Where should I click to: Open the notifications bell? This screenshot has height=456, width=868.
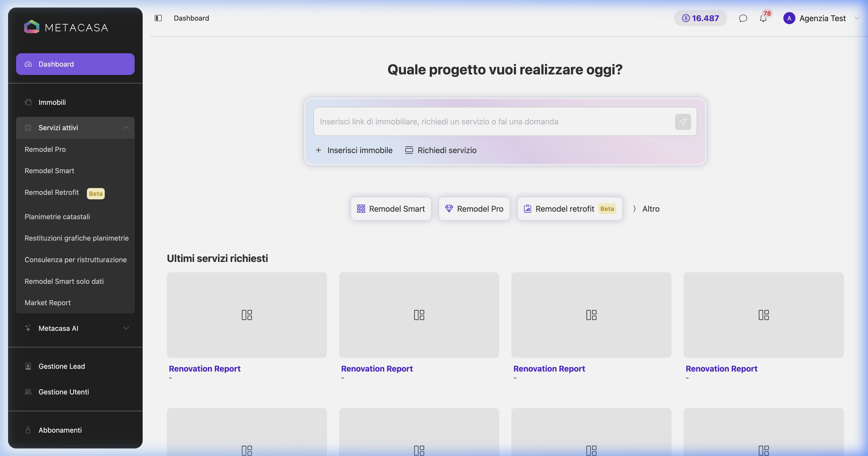[x=763, y=19]
